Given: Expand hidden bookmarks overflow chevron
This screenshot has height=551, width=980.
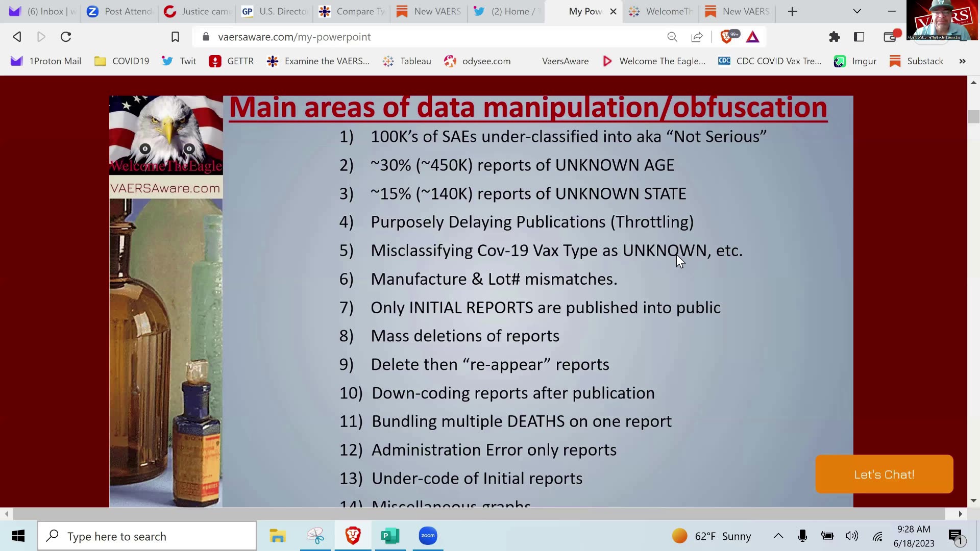Looking at the screenshot, I should point(962,61).
